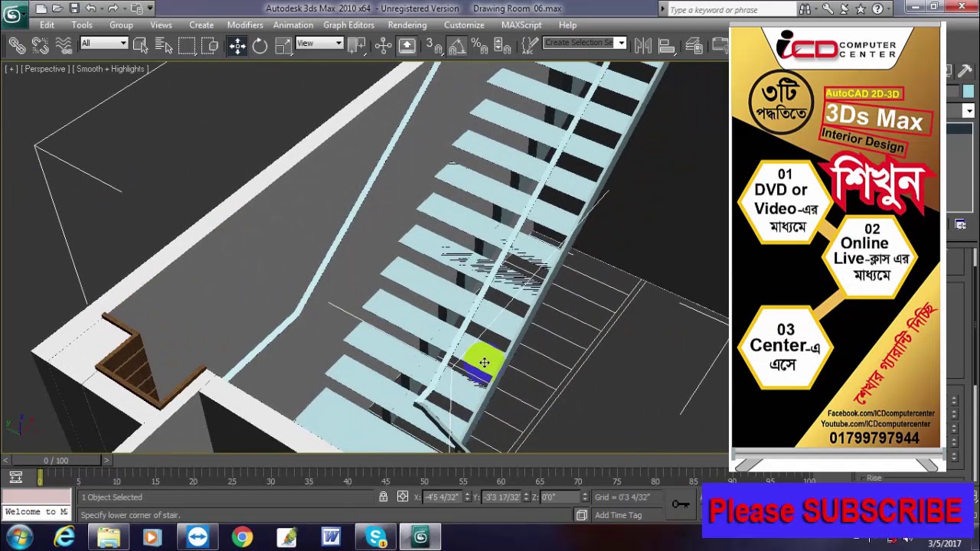This screenshot has height=551, width=980.
Task: Open the Edit menu
Action: click(47, 24)
